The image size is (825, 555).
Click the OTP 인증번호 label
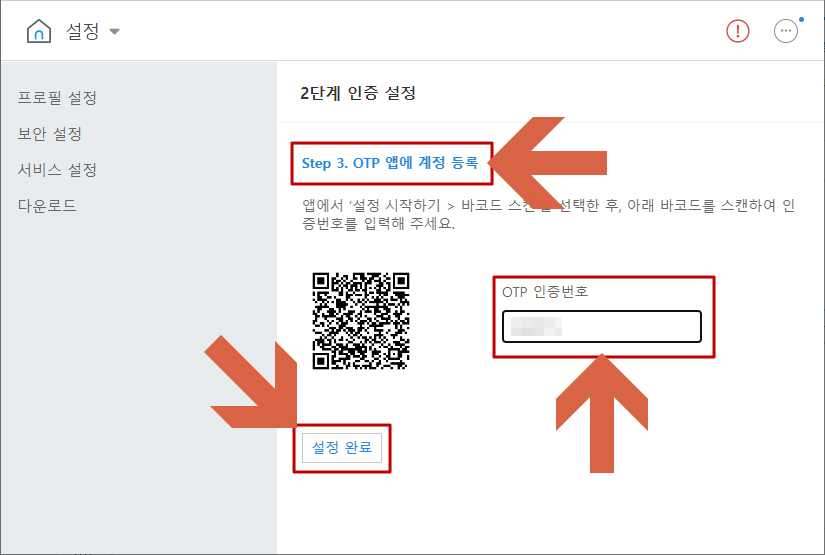(545, 291)
